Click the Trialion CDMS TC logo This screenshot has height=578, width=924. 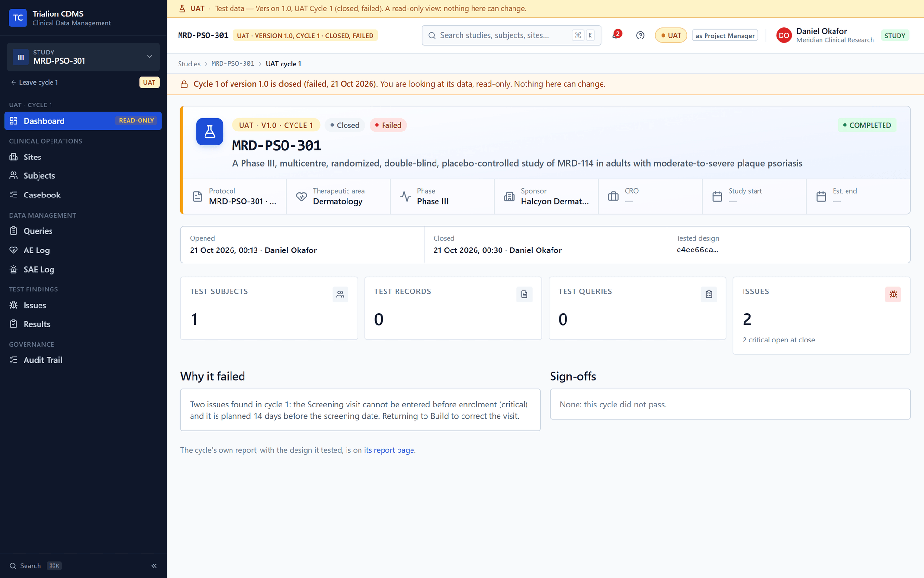18,18
